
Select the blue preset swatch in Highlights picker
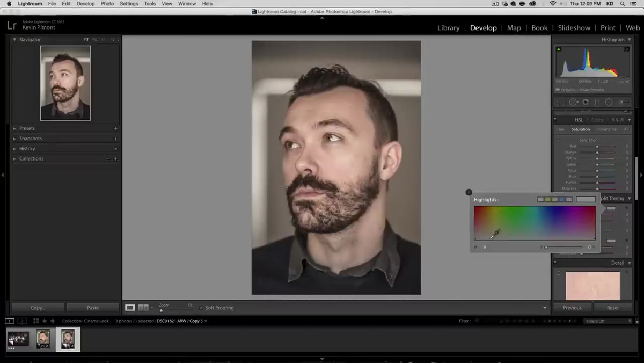[562, 199]
